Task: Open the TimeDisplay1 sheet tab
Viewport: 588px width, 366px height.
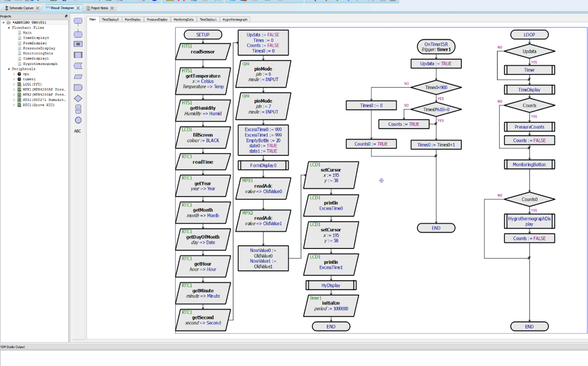Action: click(208, 20)
